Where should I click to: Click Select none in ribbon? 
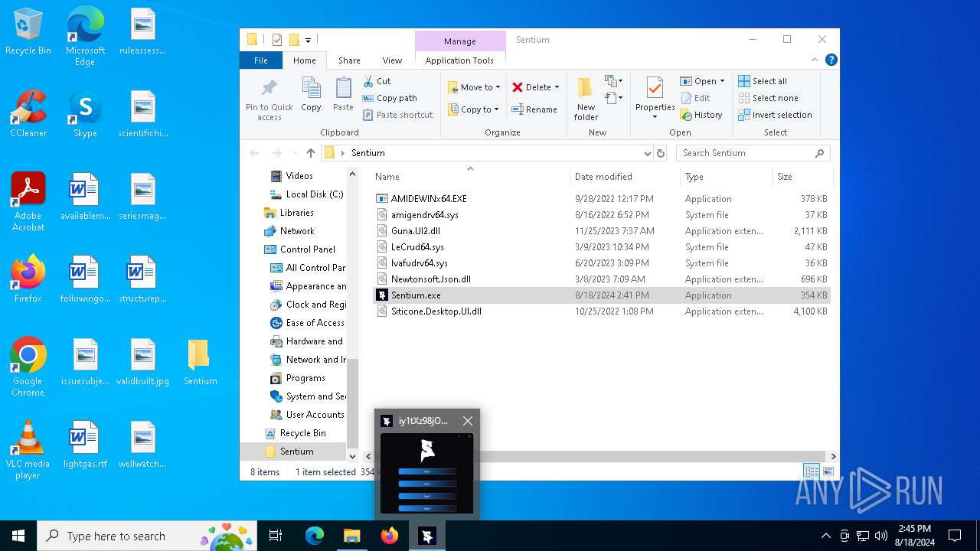768,98
